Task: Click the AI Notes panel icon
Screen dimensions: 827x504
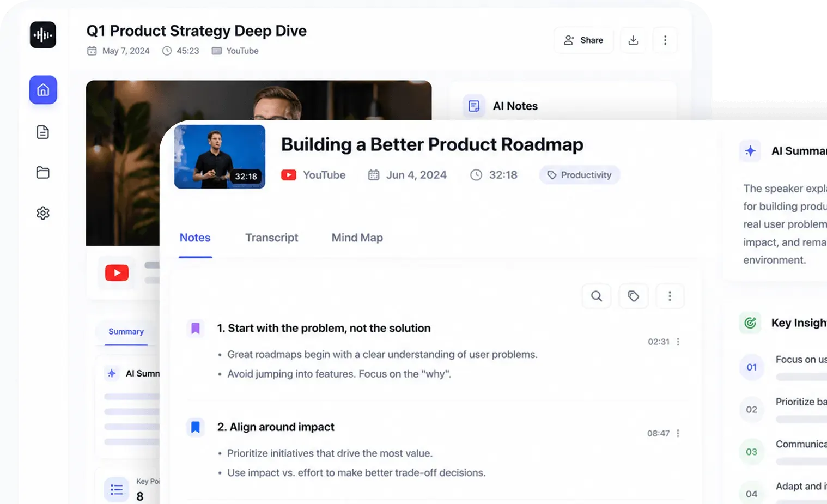Action: point(474,106)
